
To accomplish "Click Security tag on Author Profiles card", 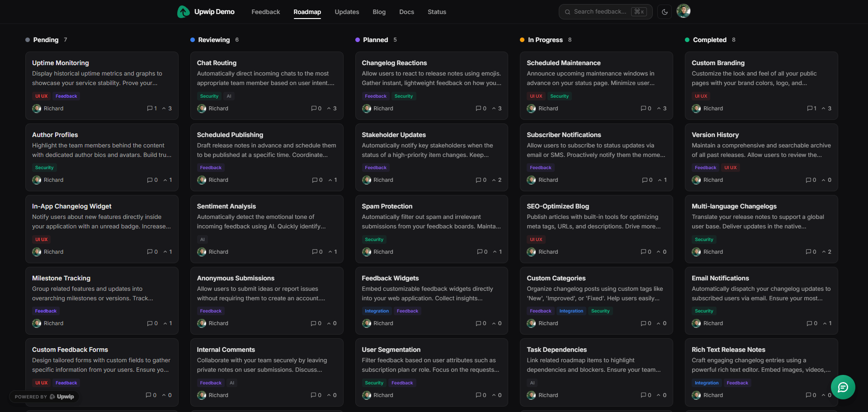I will (44, 168).
